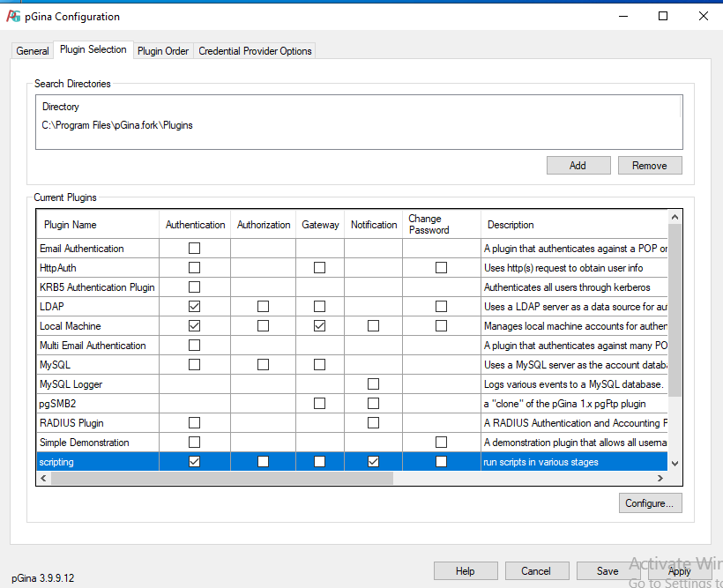Open Credential Provider Options tab
Image resolution: width=723 pixels, height=588 pixels.
[x=255, y=51]
